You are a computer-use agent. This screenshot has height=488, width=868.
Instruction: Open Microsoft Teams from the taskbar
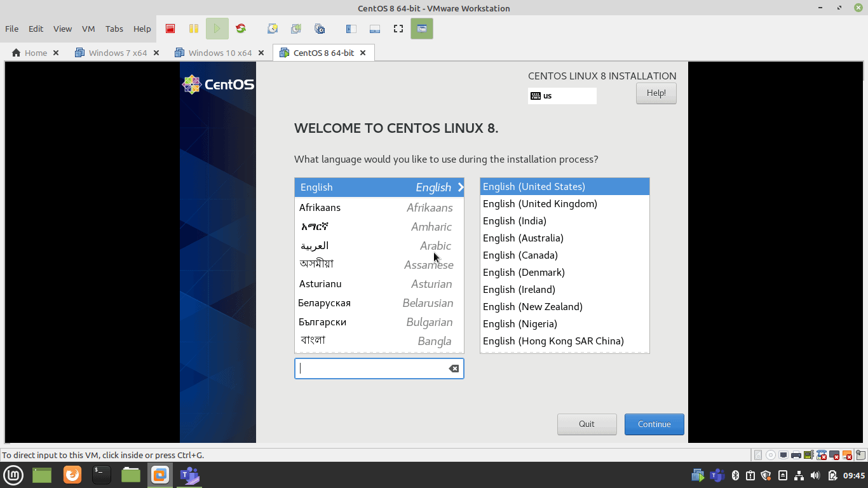tap(189, 475)
